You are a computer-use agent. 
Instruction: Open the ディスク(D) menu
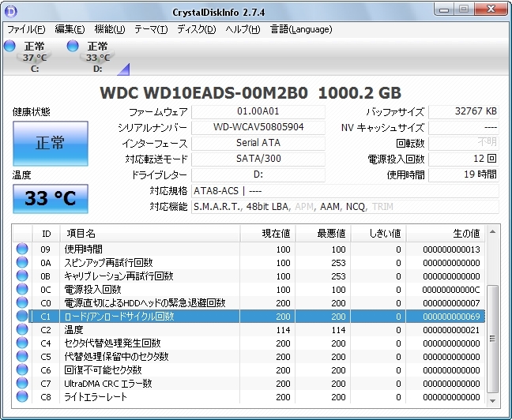[196, 29]
